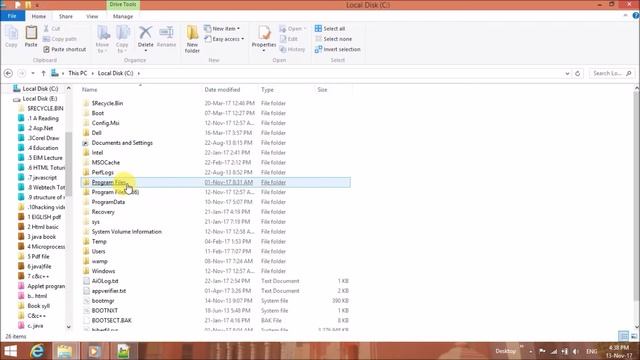Switch to the Share ribbon tab
Screen dimensions: 640x360
tap(66, 16)
